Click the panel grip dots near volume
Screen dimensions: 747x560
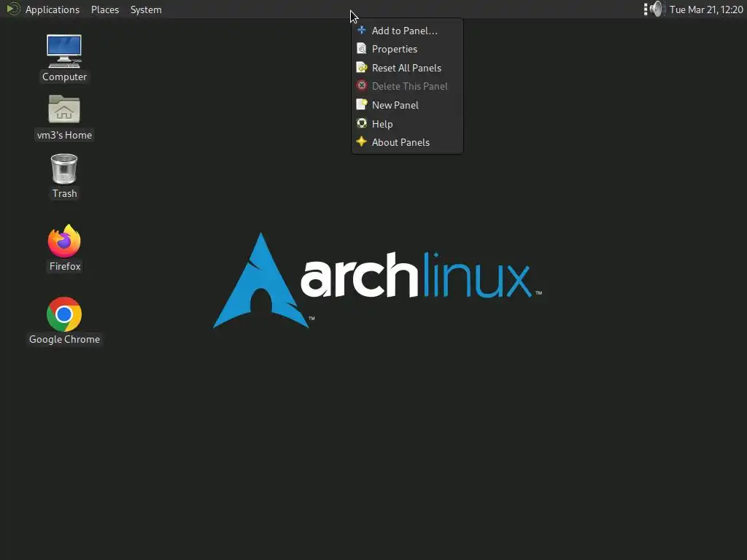pyautogui.click(x=646, y=9)
